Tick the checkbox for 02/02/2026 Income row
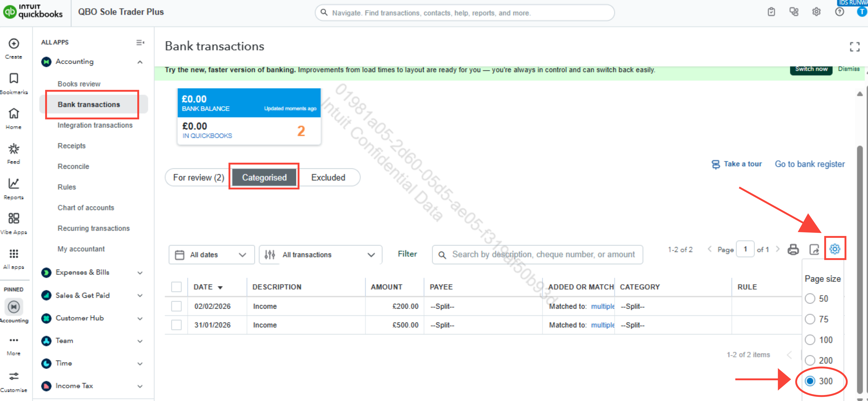 176,306
